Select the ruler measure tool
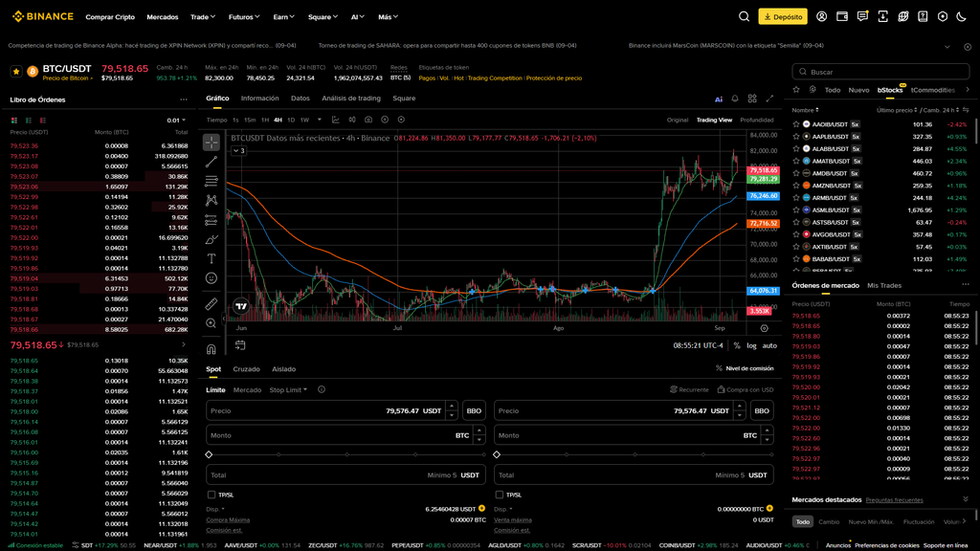Viewport: 980px width, 551px height. tap(212, 303)
